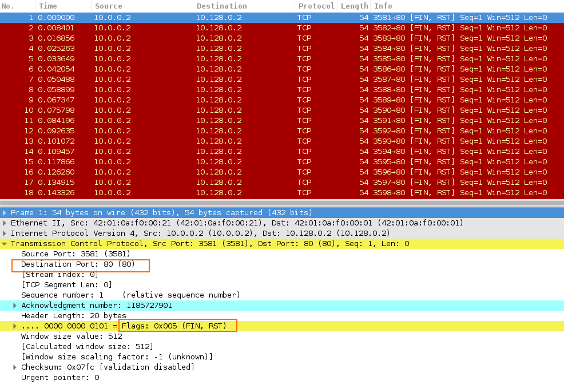Select packet 18 with port 3598→80
This screenshot has width=564, height=392.
(282, 193)
